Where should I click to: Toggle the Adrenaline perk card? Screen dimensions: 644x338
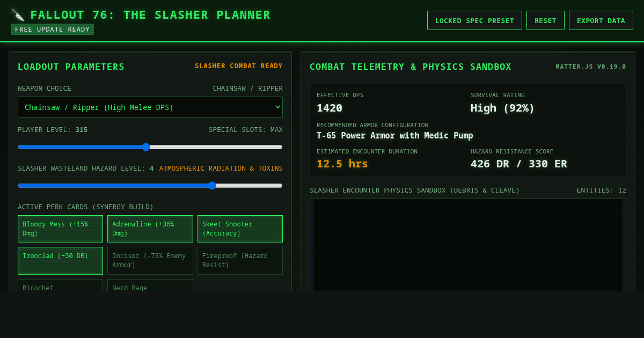150,229
